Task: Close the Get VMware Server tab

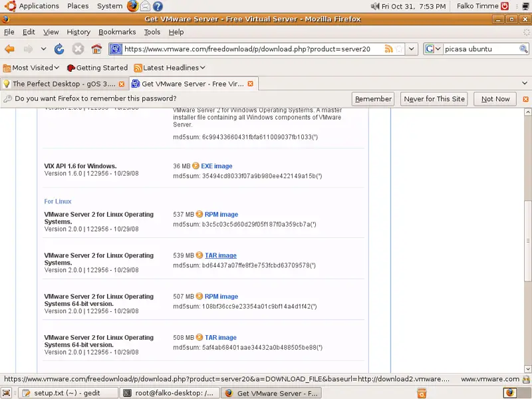Action: [251, 84]
